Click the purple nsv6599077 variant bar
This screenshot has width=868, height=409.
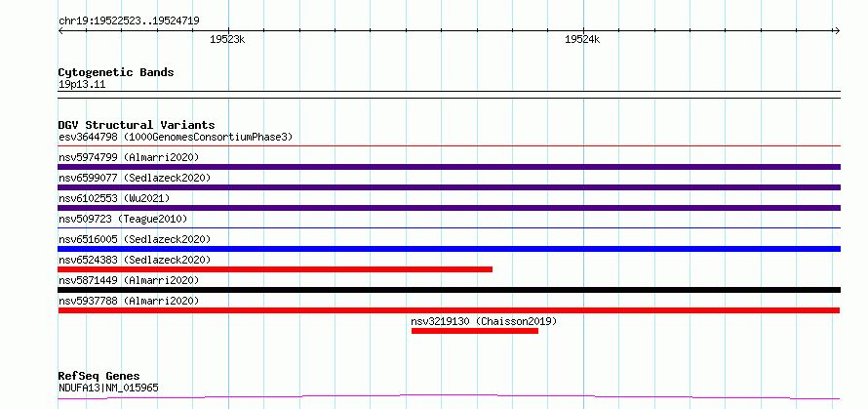[450, 187]
